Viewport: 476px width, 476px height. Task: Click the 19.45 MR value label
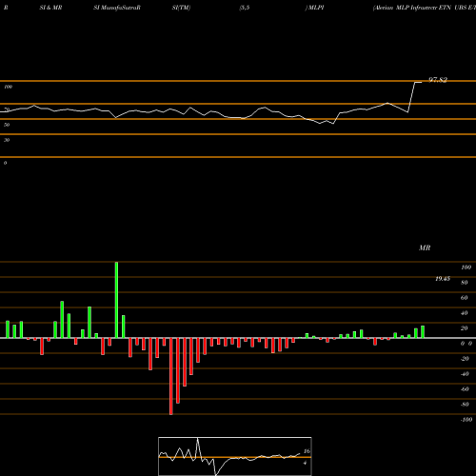443,279
